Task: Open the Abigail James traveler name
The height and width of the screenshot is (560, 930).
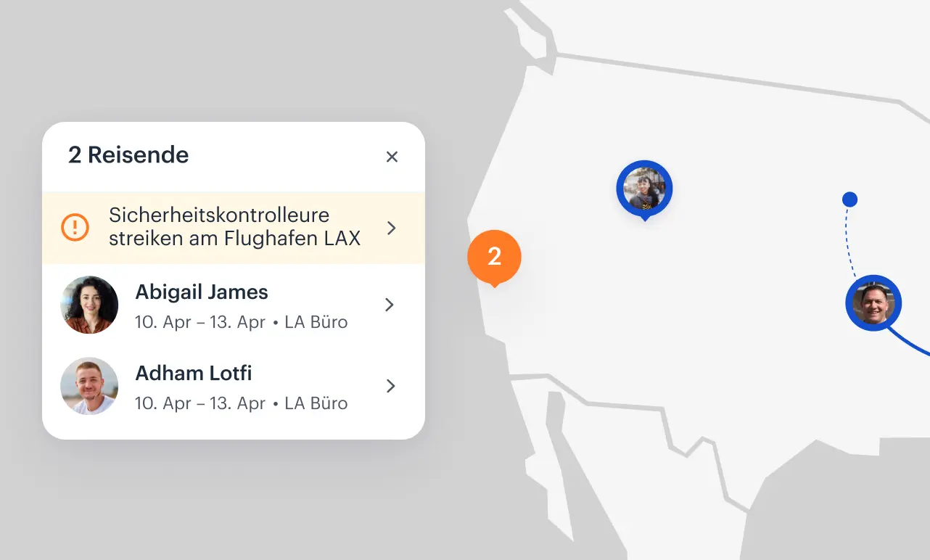Action: [202, 292]
